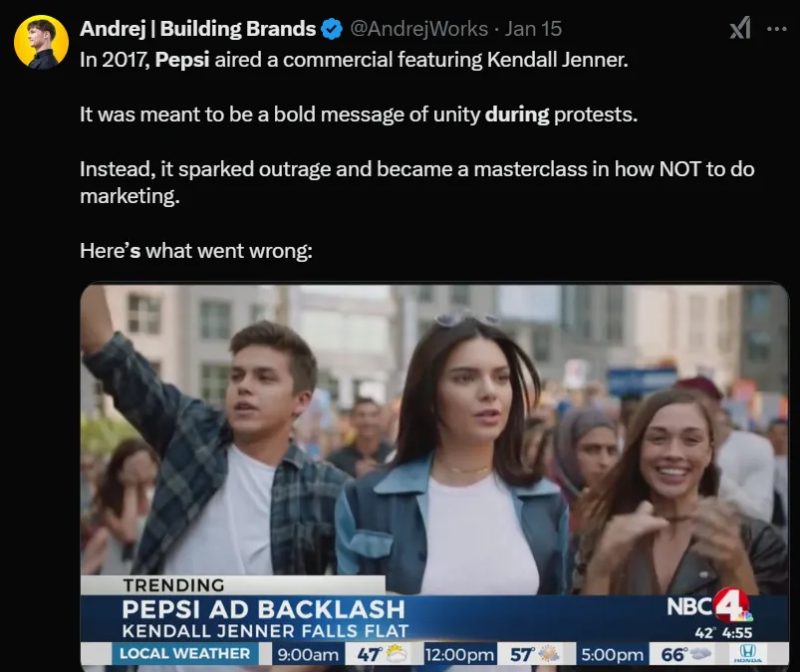The image size is (800, 672).
Task: Click the bold word "during" in the tweet
Action: (517, 113)
